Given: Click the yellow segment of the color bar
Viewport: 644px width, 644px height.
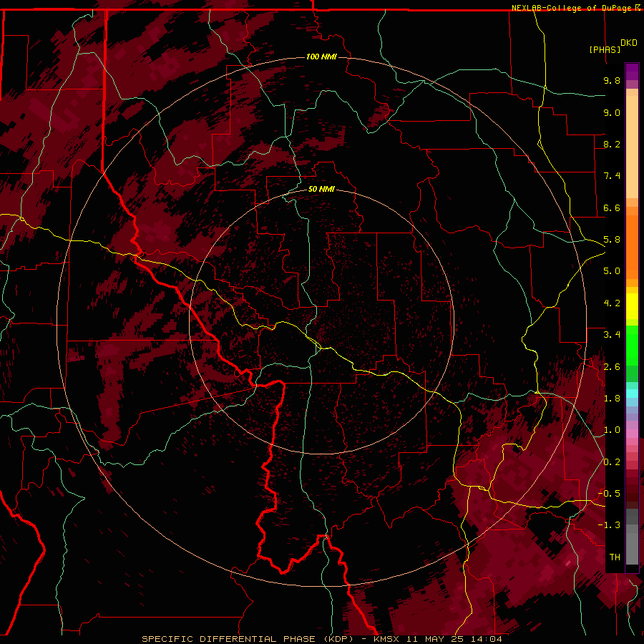Looking at the screenshot, I should tap(632, 306).
